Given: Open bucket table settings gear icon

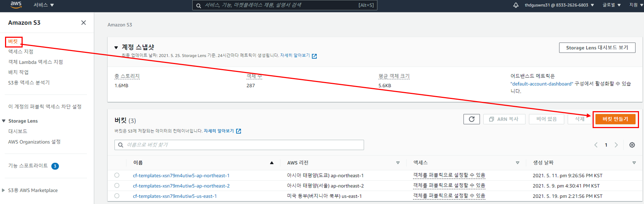Looking at the screenshot, I should click(632, 145).
